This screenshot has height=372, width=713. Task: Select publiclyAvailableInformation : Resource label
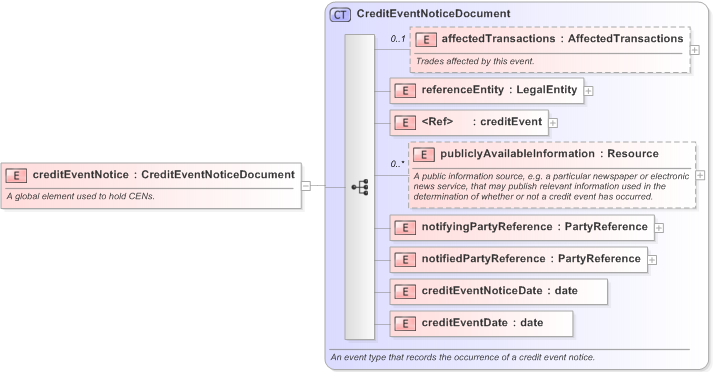pyautogui.click(x=549, y=154)
